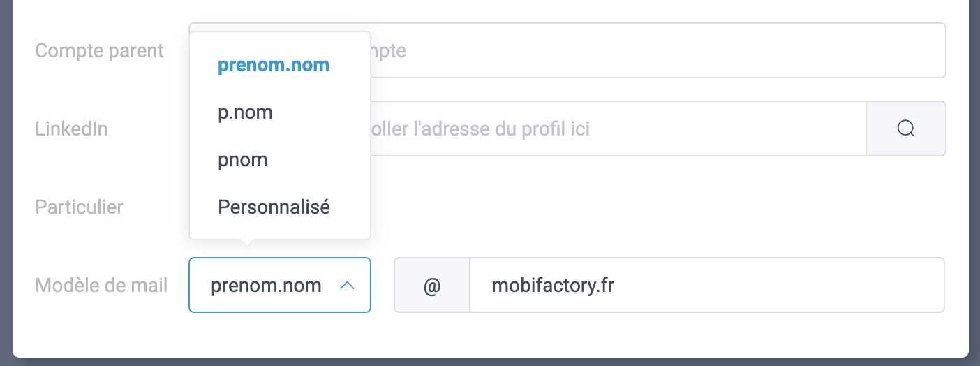Image resolution: width=980 pixels, height=366 pixels.
Task: Choose the p.nom mail format
Action: [x=245, y=112]
